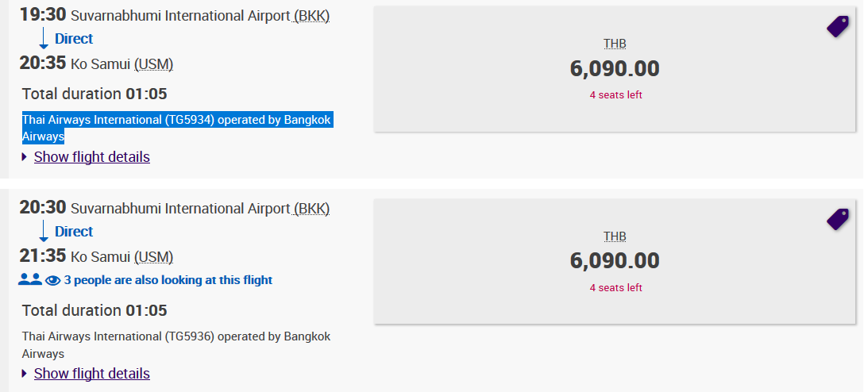Click the two-people icon on the 20:30 flight

(x=30, y=280)
